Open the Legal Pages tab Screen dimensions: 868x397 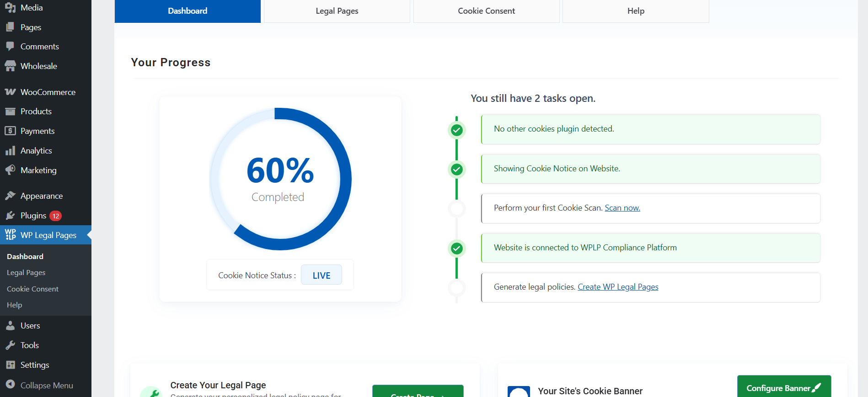tap(337, 11)
